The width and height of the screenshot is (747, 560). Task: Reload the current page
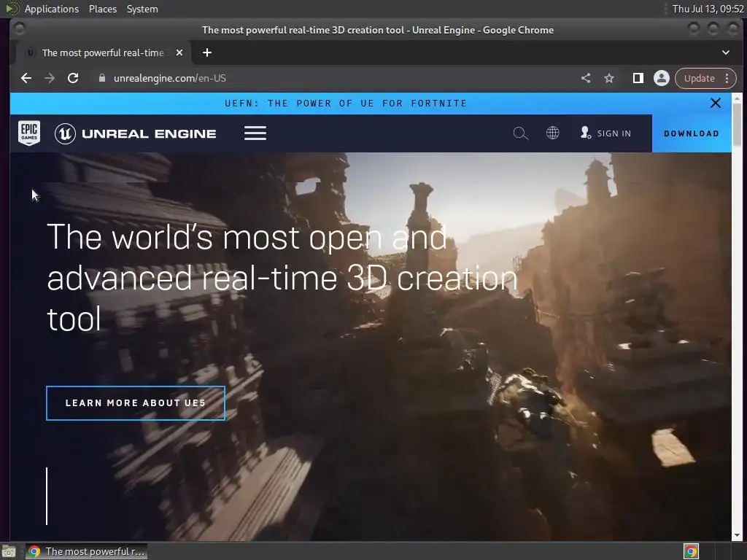pyautogui.click(x=73, y=78)
